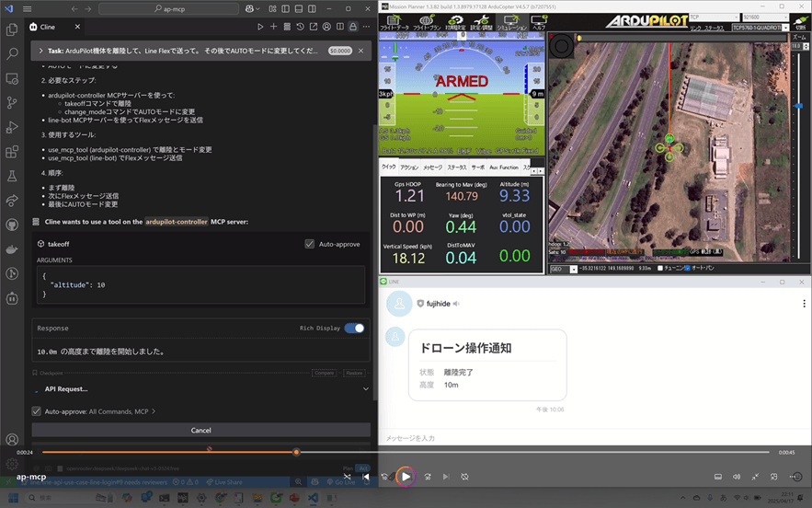Expand the Task header chevron
Screen dimensions: 812x508
pyautogui.click(x=40, y=51)
